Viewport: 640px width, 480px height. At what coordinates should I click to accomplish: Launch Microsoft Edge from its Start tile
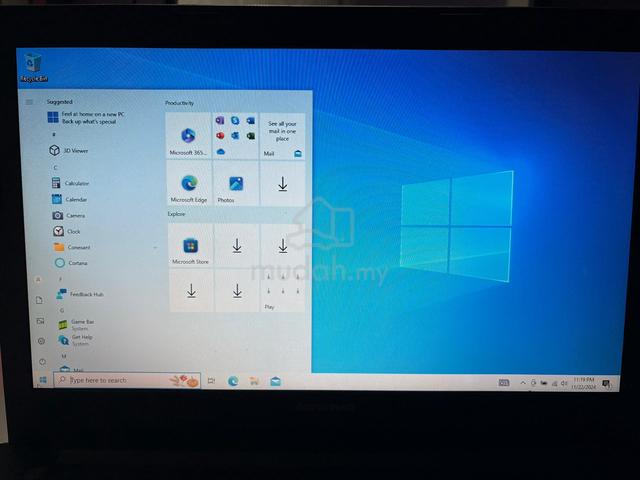(189, 183)
